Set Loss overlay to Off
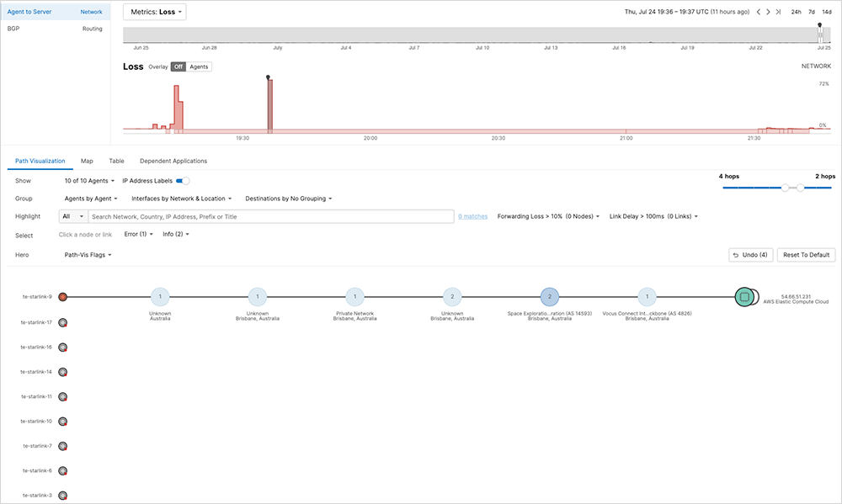 click(x=178, y=66)
